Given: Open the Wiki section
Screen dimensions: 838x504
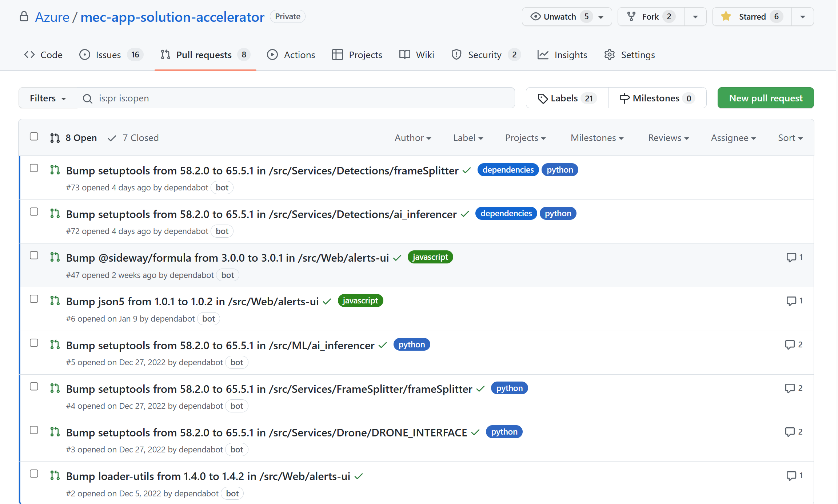Looking at the screenshot, I should [x=424, y=55].
